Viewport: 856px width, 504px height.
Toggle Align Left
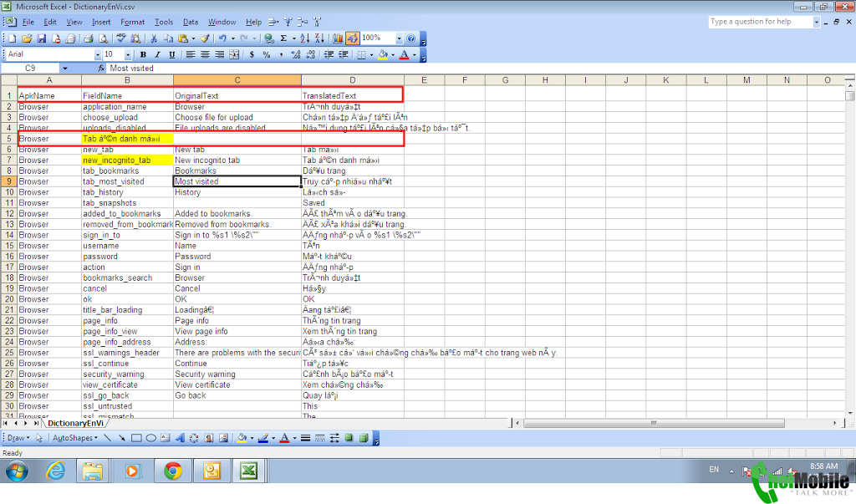coord(191,54)
